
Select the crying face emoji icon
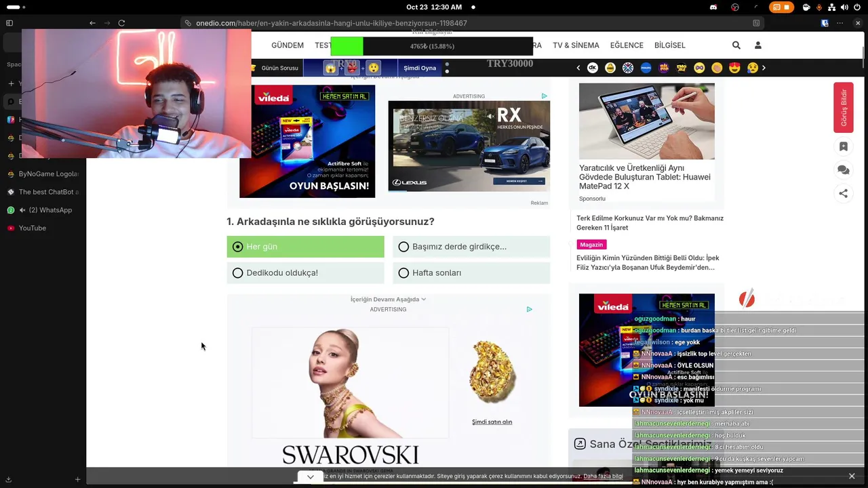coord(752,68)
